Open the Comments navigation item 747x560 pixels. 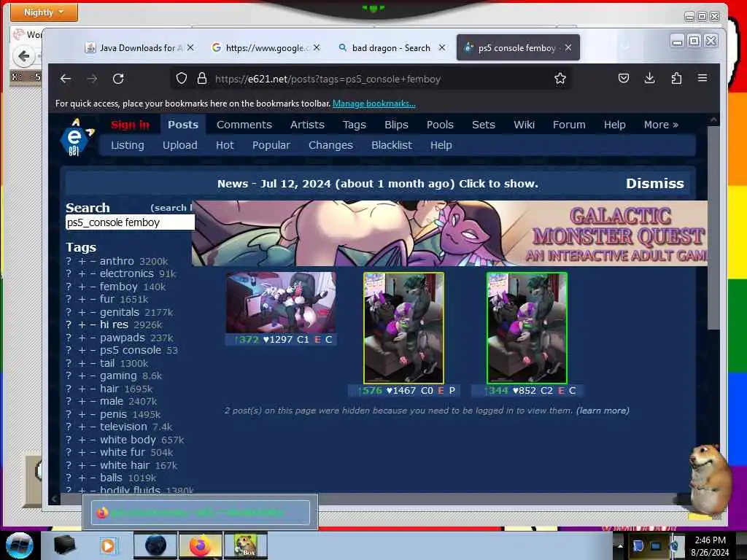pyautogui.click(x=244, y=125)
